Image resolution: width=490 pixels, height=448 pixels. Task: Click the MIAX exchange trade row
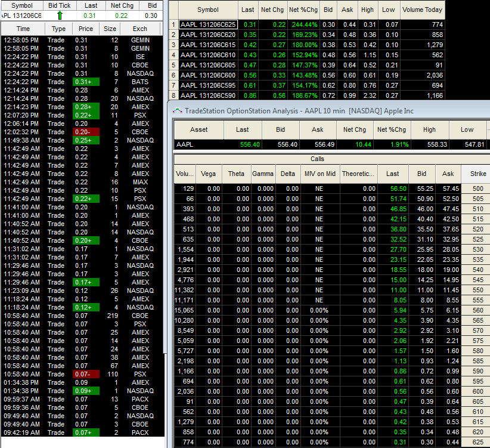82,182
